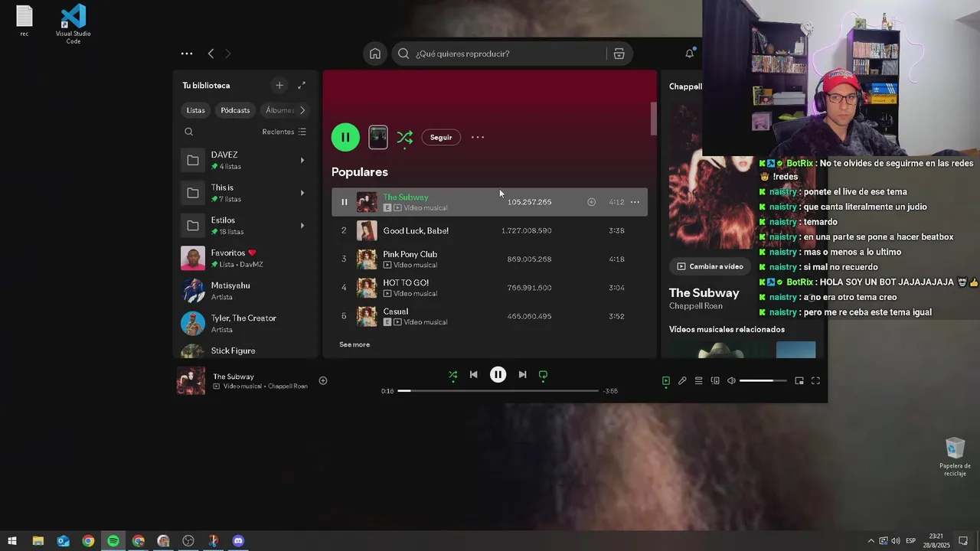Image resolution: width=980 pixels, height=551 pixels.
Task: Click the Browse icon in search bar
Action: 619,54
